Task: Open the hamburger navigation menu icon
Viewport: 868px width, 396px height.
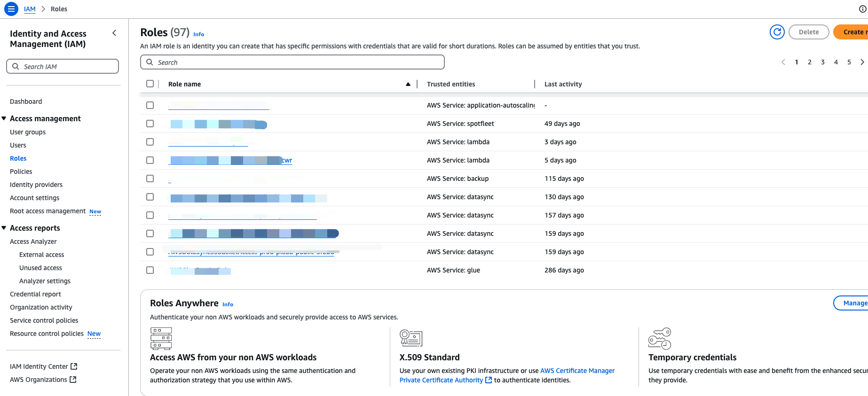Action: point(11,9)
